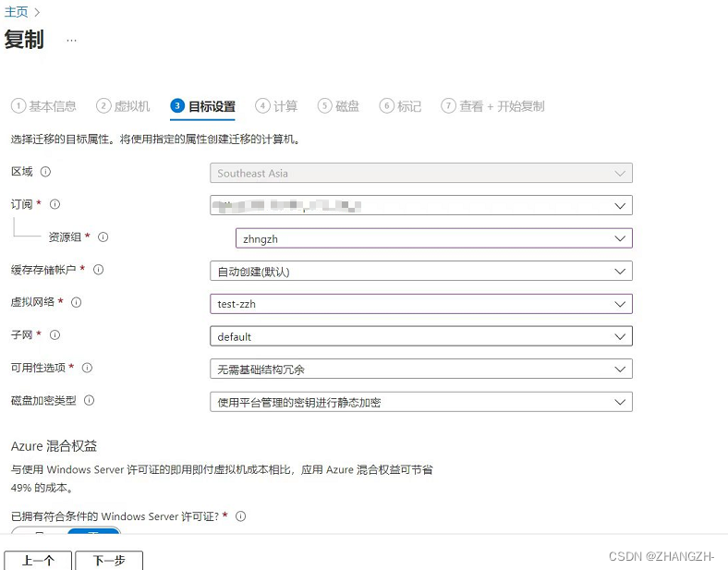Show info tooltip for 资源组
The image size is (728, 570).
point(103,237)
